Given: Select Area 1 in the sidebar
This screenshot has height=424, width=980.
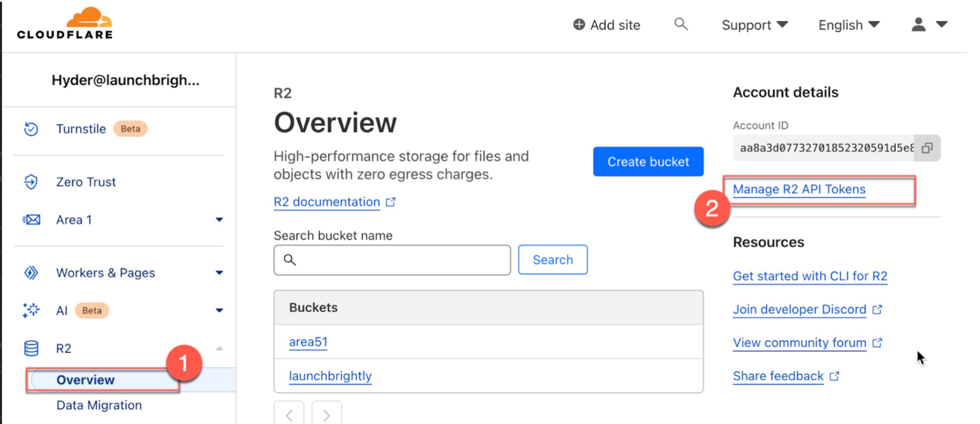Looking at the screenshot, I should point(74,220).
